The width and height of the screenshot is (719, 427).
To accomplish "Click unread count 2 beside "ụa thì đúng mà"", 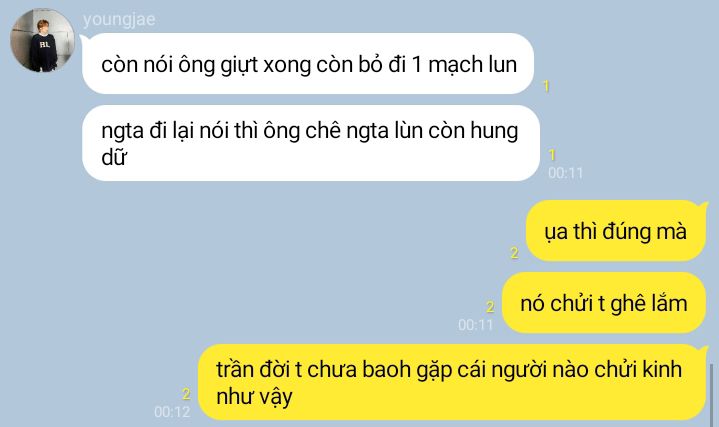I will tap(514, 253).
